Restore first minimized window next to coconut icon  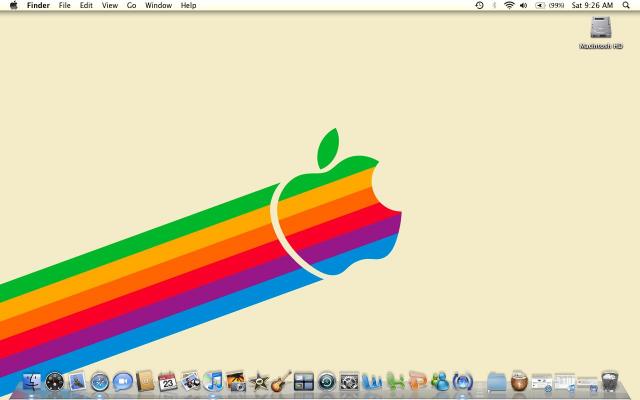[x=542, y=382]
